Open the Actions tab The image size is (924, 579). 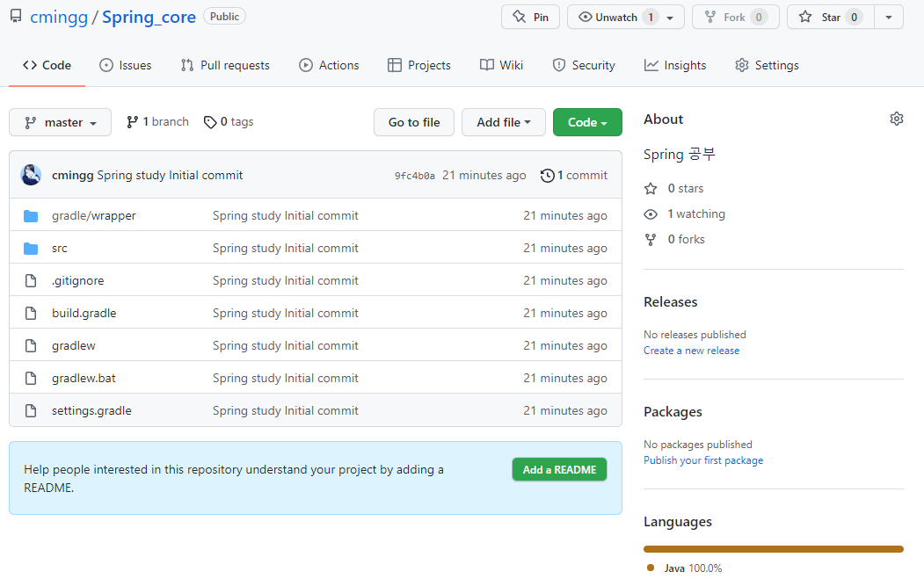pyautogui.click(x=329, y=65)
